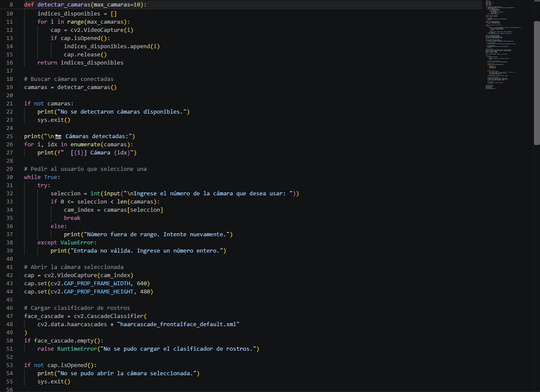
Task: Click the line 'for i in range(max_camaras):'
Action: (x=84, y=22)
